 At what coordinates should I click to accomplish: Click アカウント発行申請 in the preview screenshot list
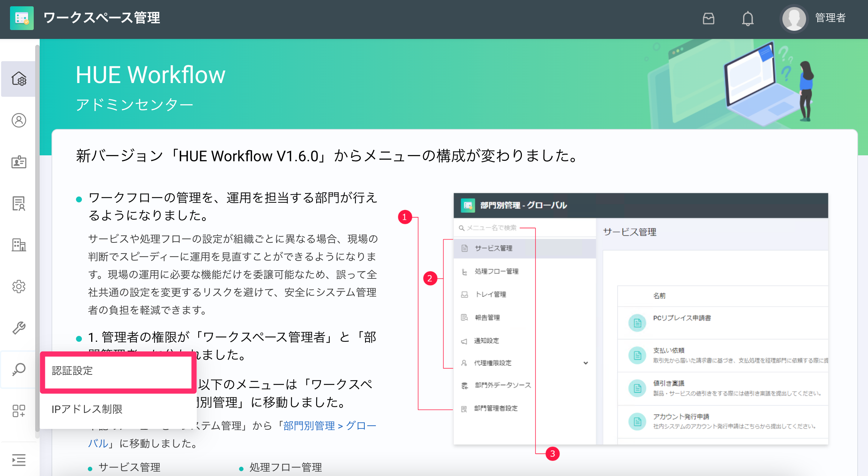pos(681,416)
